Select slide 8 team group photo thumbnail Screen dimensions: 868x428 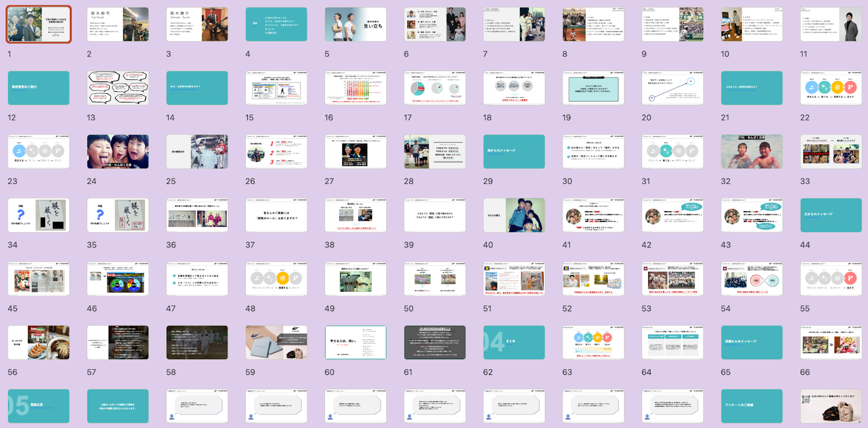(593, 24)
